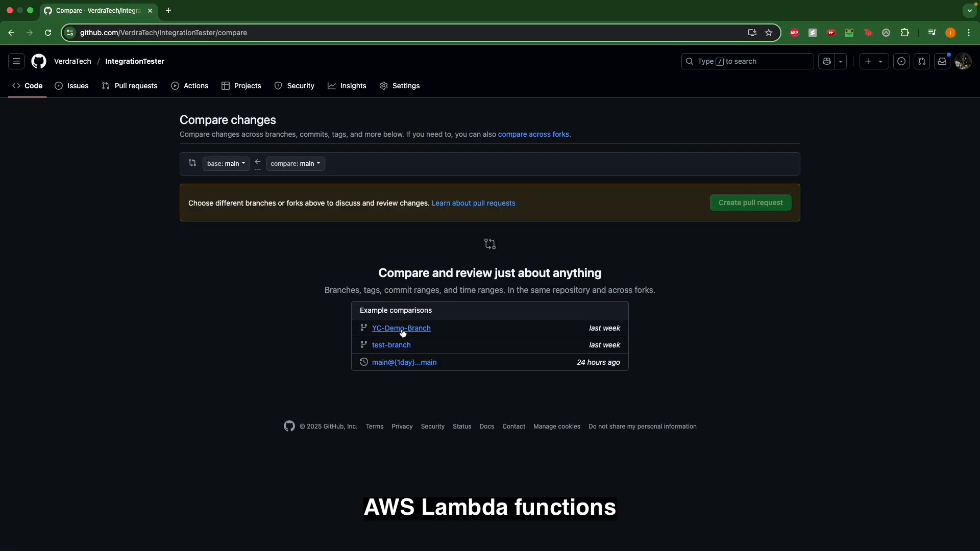
Task: Open the Copilot chat icon
Action: 827,61
